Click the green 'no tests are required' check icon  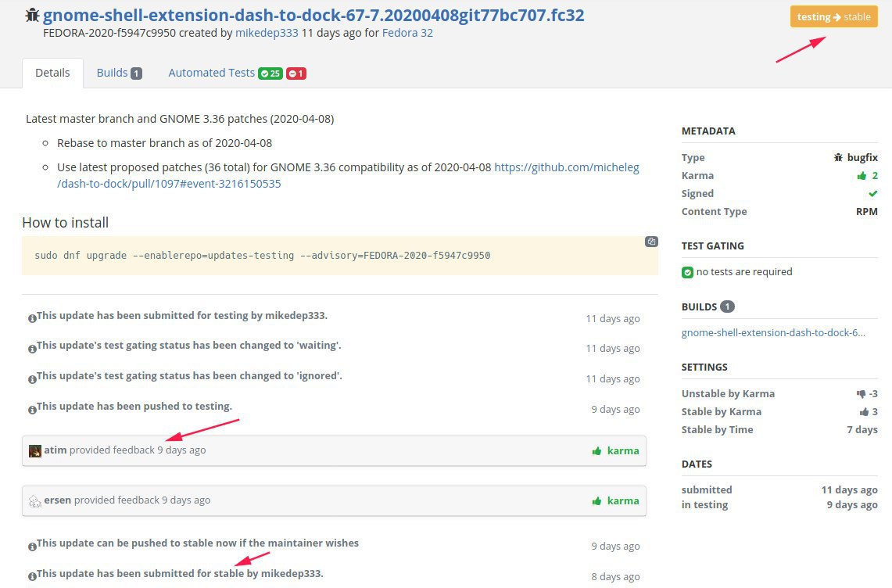click(x=687, y=272)
